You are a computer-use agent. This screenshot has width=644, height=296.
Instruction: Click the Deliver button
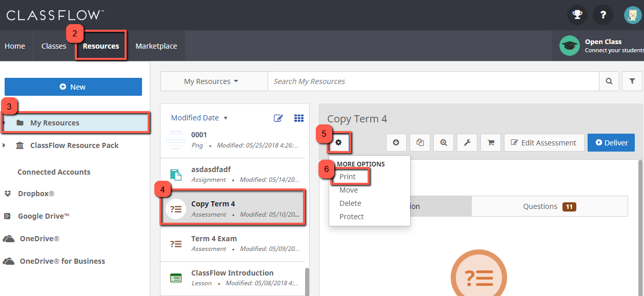611,142
